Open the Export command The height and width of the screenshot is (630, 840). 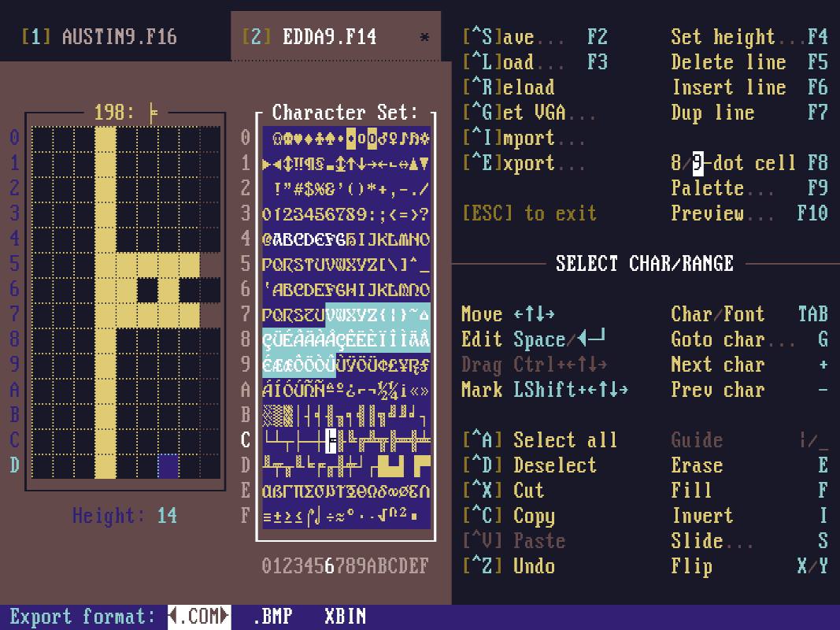524,163
